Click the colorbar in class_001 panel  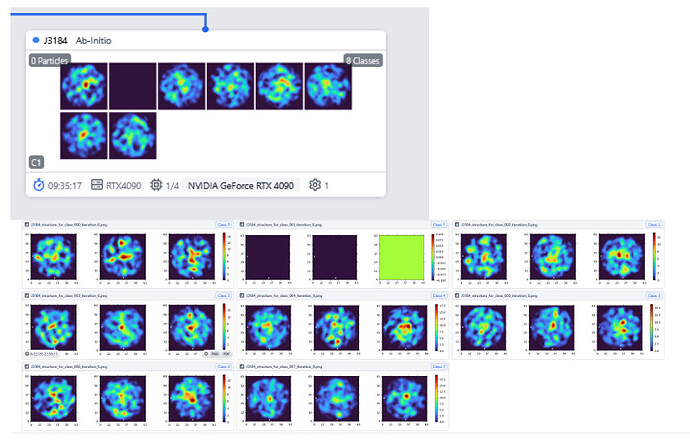coord(433,257)
